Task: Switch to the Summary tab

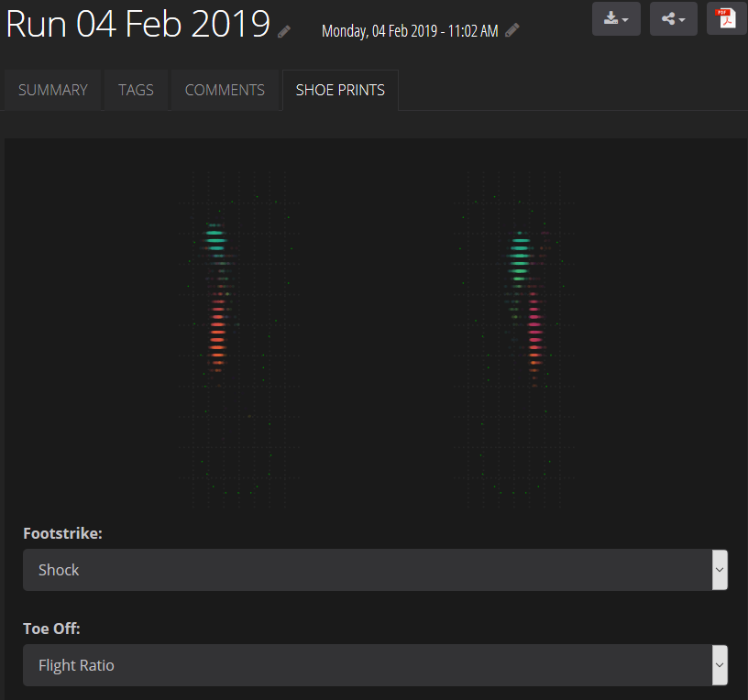Action: 53,90
